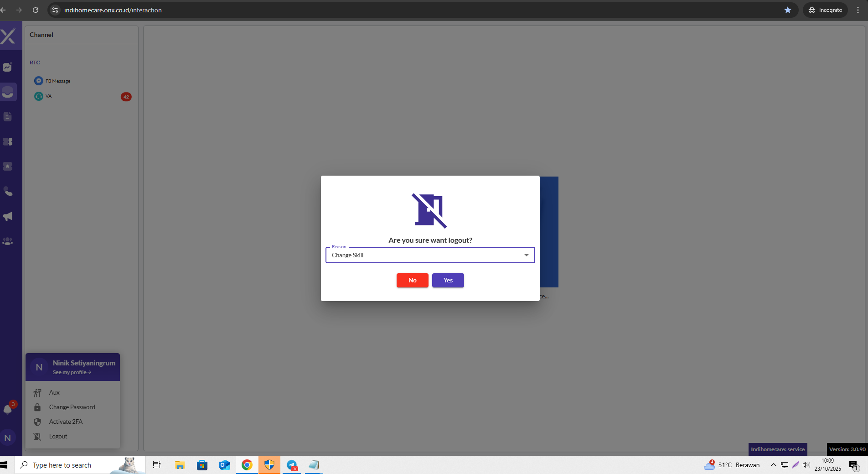
Task: Reload the page
Action: pos(36,10)
